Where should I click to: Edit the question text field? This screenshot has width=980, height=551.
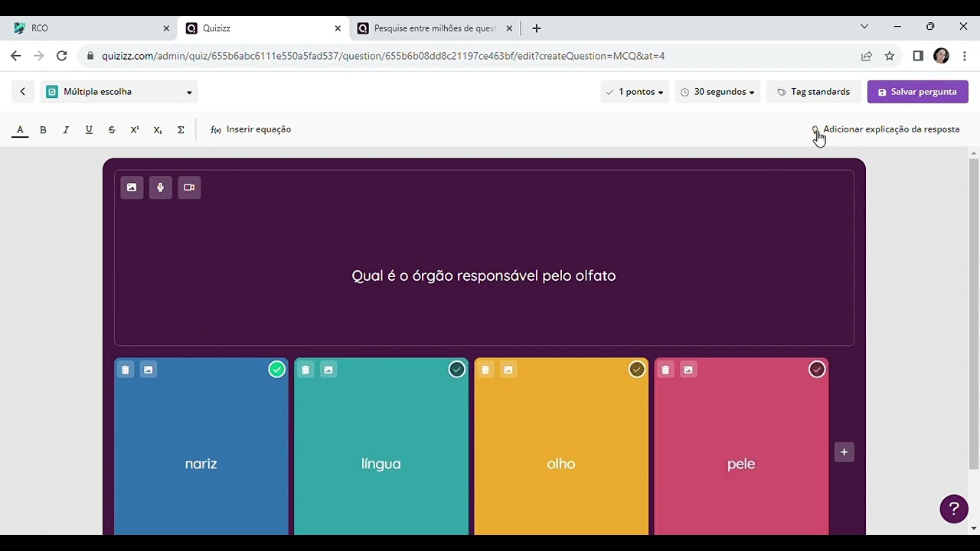tap(484, 275)
